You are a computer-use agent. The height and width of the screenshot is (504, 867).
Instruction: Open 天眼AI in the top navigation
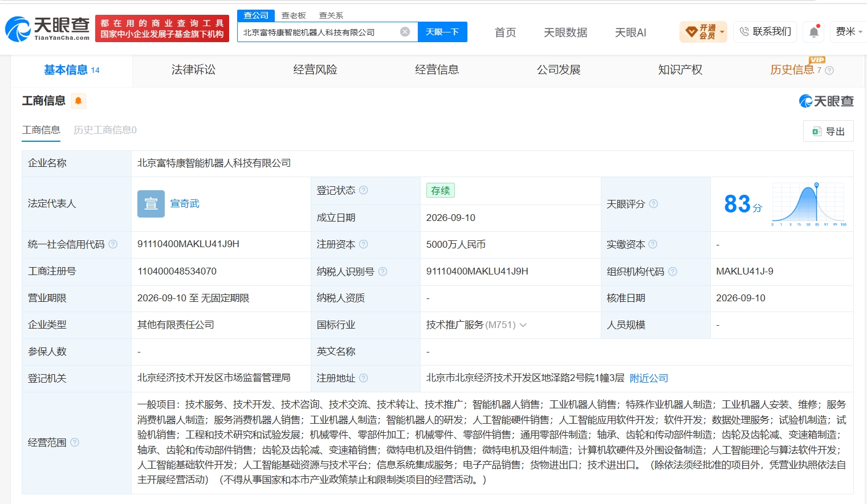(630, 32)
